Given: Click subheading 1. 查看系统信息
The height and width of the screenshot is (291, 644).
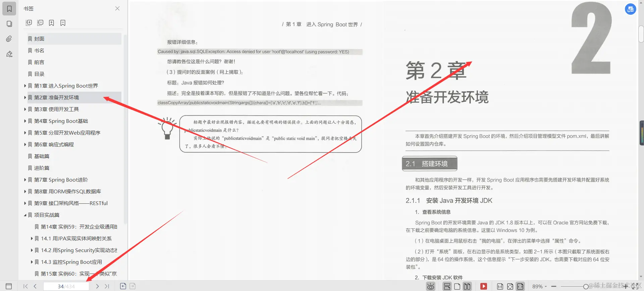Looking at the screenshot, I should tap(433, 212).
